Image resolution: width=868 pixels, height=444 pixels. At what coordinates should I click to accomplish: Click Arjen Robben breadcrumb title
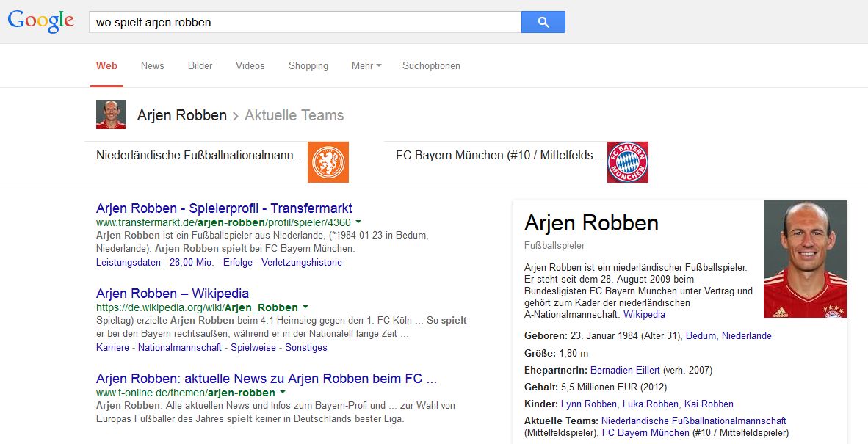(182, 115)
